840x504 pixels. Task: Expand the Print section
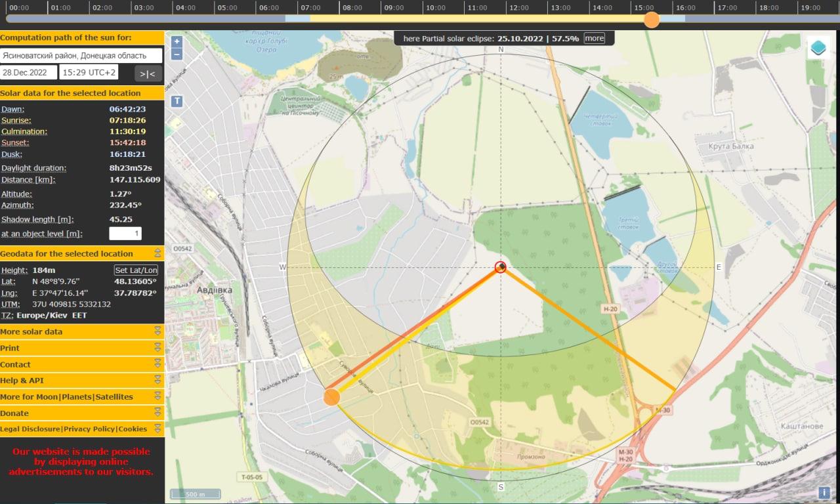click(157, 348)
